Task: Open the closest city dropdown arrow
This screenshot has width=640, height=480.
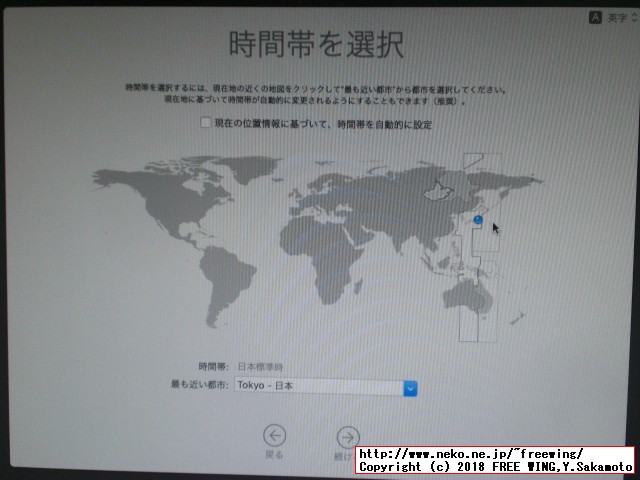Action: pyautogui.click(x=410, y=389)
